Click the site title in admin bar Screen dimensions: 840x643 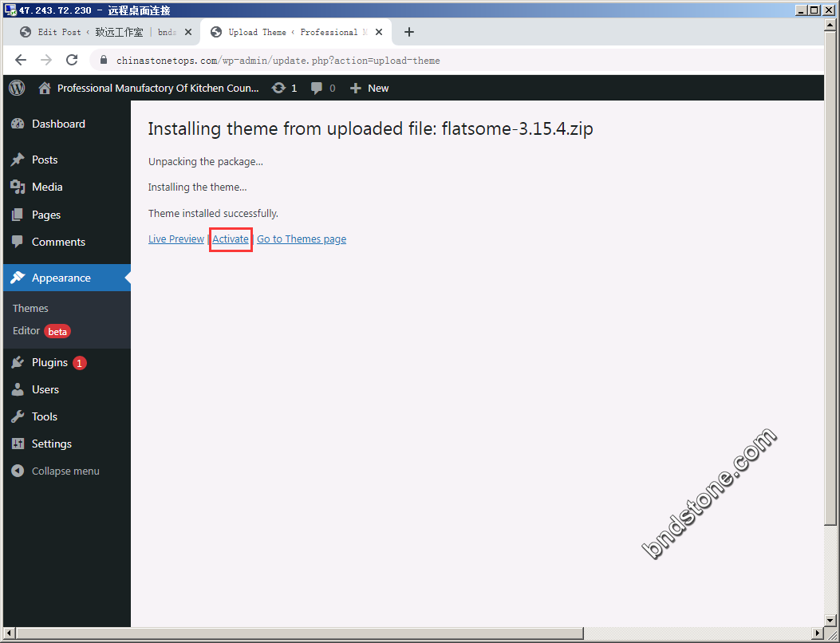tap(158, 89)
